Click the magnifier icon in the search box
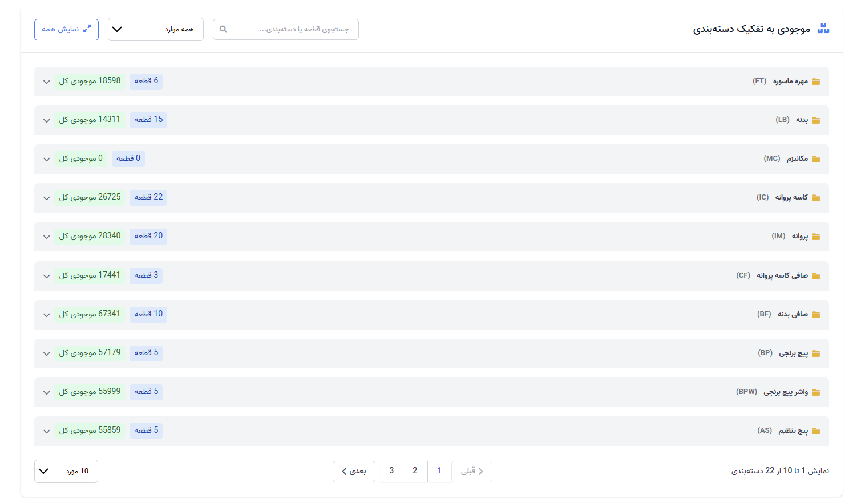Viewport: 849px width, 504px height. pyautogui.click(x=224, y=29)
